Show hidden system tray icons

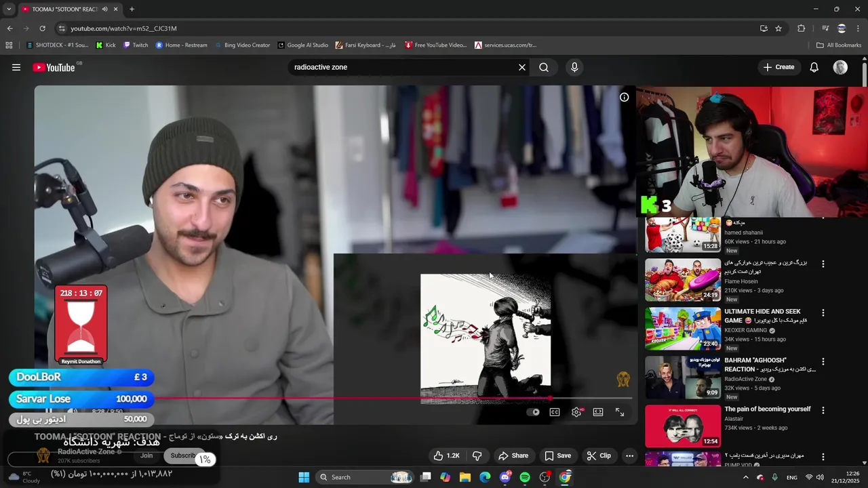click(745, 477)
